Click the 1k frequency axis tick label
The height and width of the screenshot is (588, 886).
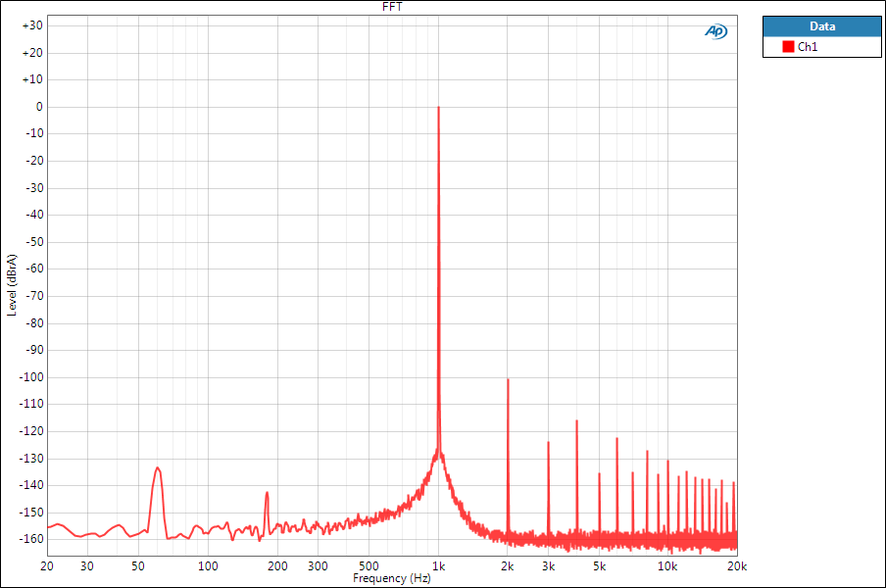pyautogui.click(x=438, y=566)
